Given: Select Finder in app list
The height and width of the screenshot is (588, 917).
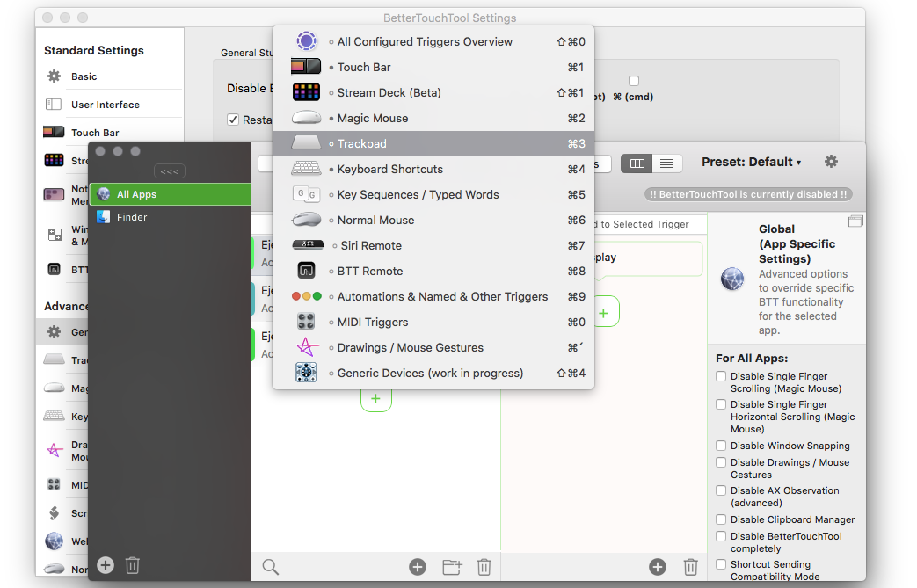Looking at the screenshot, I should (171, 217).
